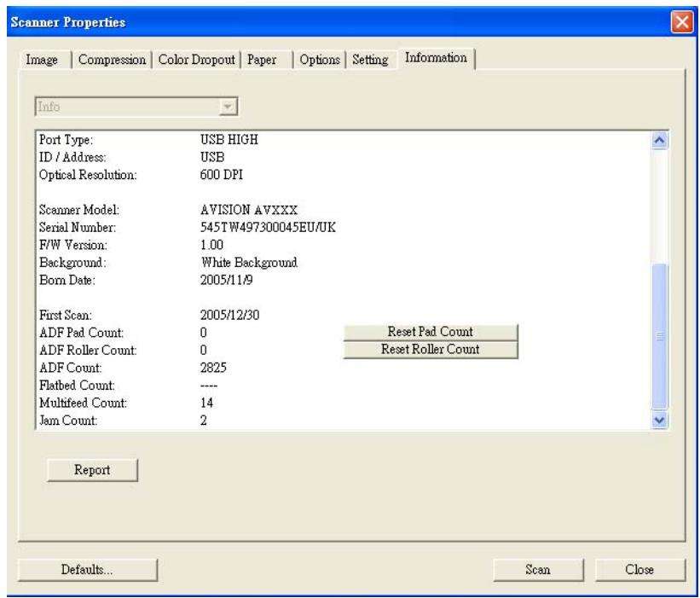Select the serial number 545TW497300045EU/UK

tap(268, 227)
